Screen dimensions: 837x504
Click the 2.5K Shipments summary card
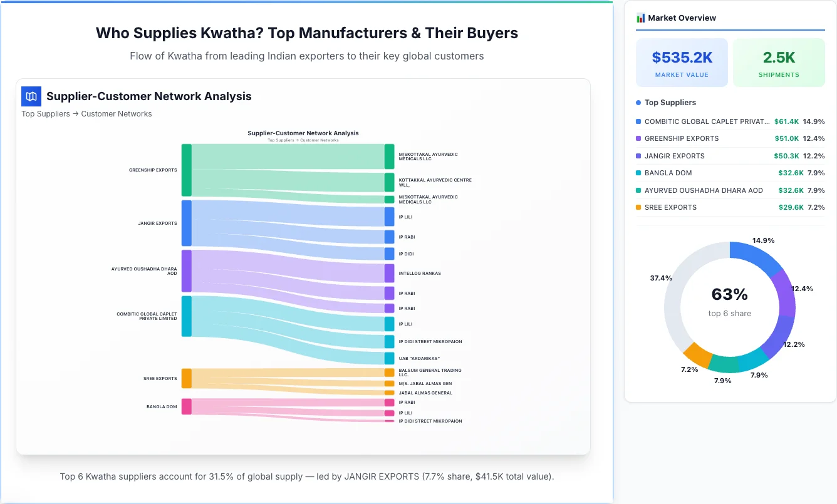[779, 62]
